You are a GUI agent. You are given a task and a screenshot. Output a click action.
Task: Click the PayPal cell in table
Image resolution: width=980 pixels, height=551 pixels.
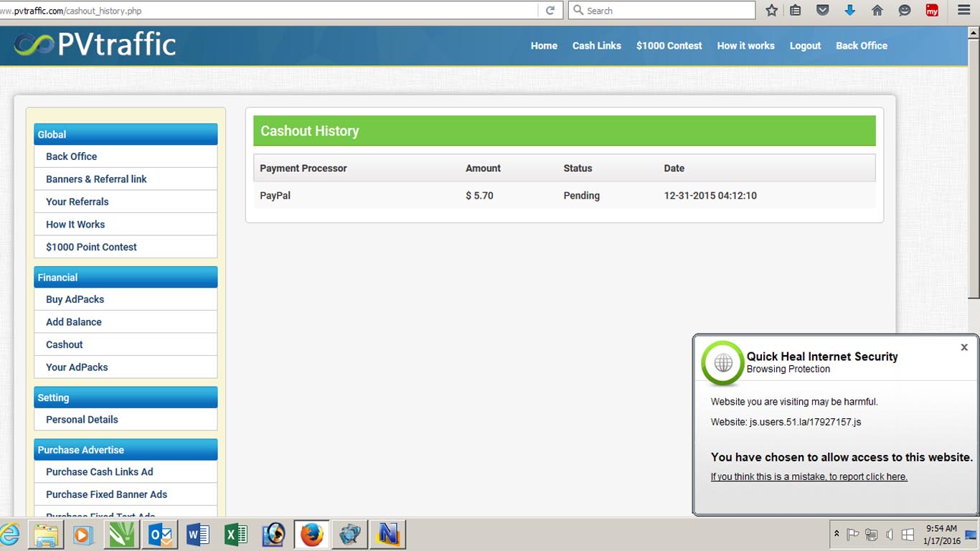point(275,196)
